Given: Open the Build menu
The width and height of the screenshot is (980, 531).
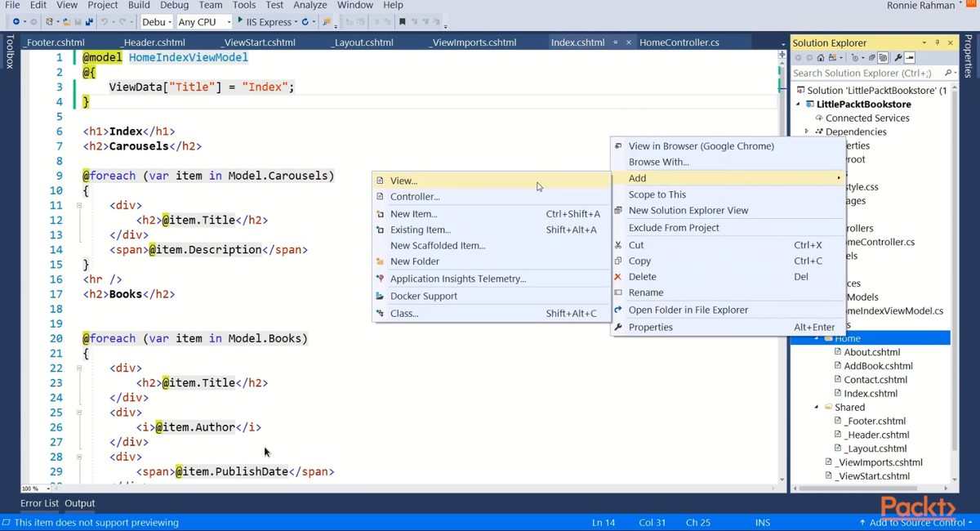Looking at the screenshot, I should 139,5.
